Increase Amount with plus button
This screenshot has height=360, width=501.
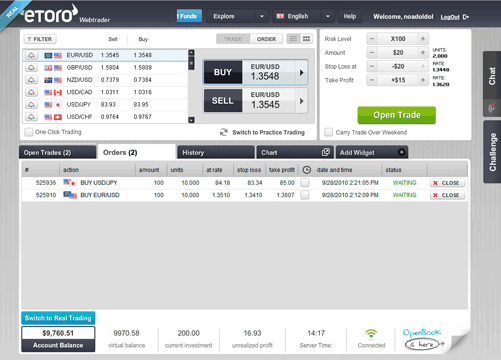(423, 52)
